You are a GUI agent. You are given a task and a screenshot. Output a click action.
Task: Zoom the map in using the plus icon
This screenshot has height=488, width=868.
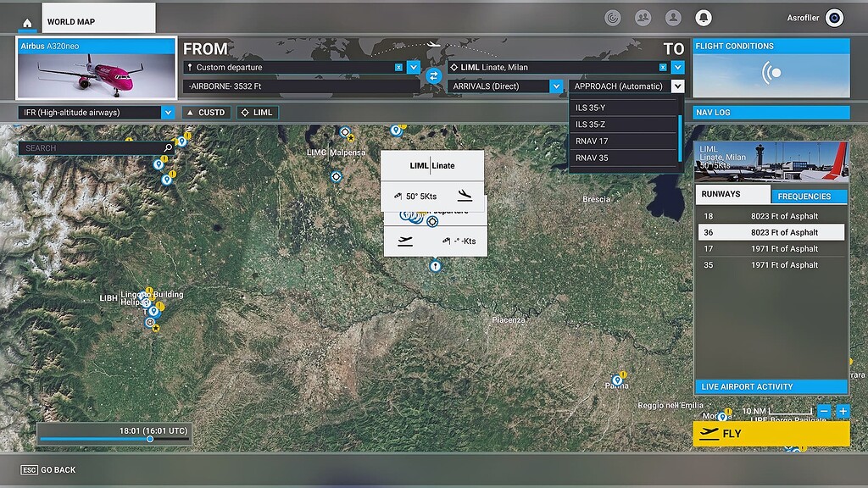pos(843,412)
